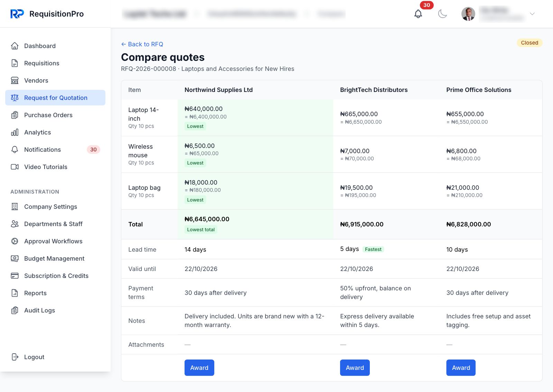Click the Departments & Staff people icon
Viewport: 553px width, 392px height.
pos(15,224)
